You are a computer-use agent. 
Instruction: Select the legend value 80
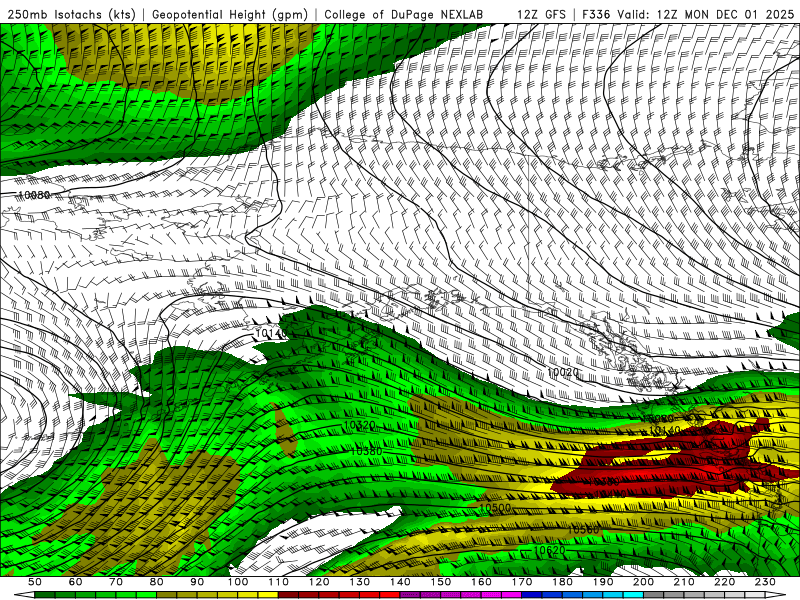pyautogui.click(x=156, y=582)
